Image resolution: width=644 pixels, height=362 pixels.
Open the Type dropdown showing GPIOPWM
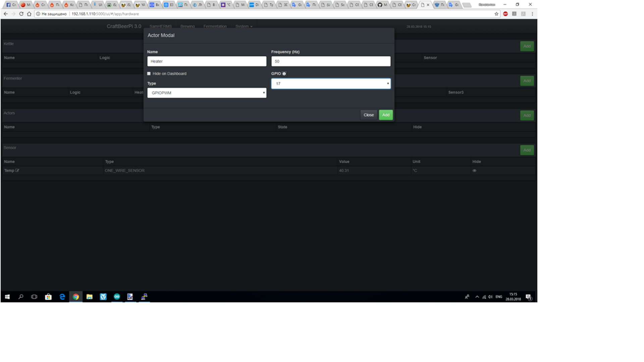click(x=207, y=93)
